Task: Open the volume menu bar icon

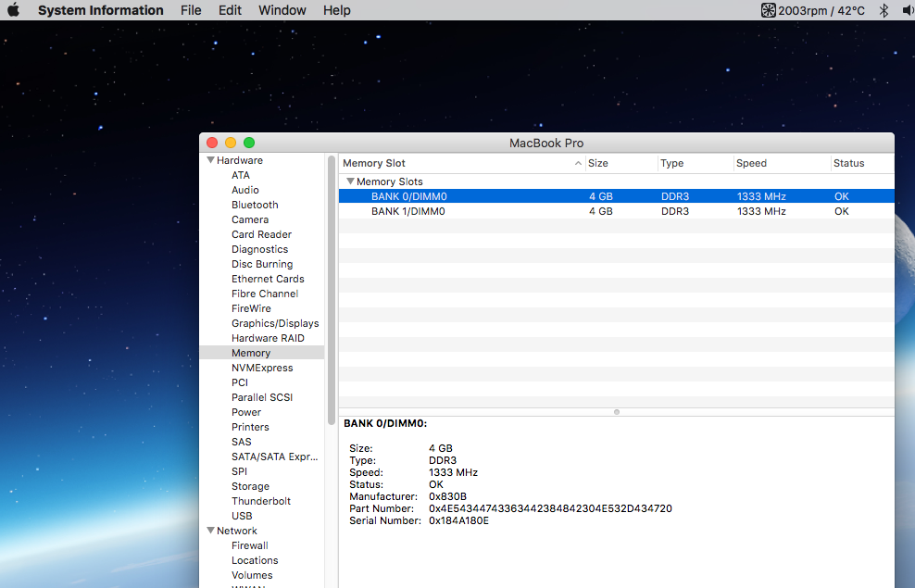Action: pos(909,10)
